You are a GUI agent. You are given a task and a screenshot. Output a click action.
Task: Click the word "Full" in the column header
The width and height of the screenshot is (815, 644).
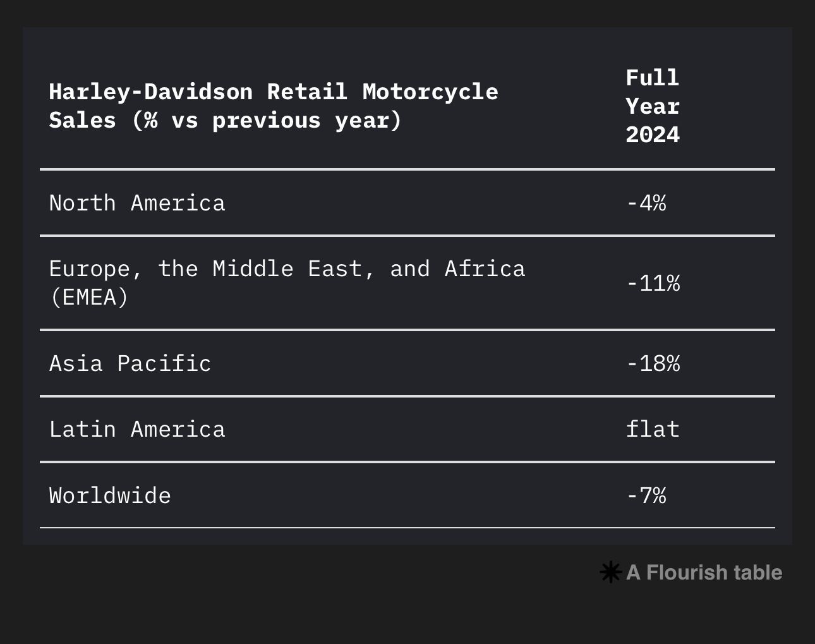(x=652, y=78)
